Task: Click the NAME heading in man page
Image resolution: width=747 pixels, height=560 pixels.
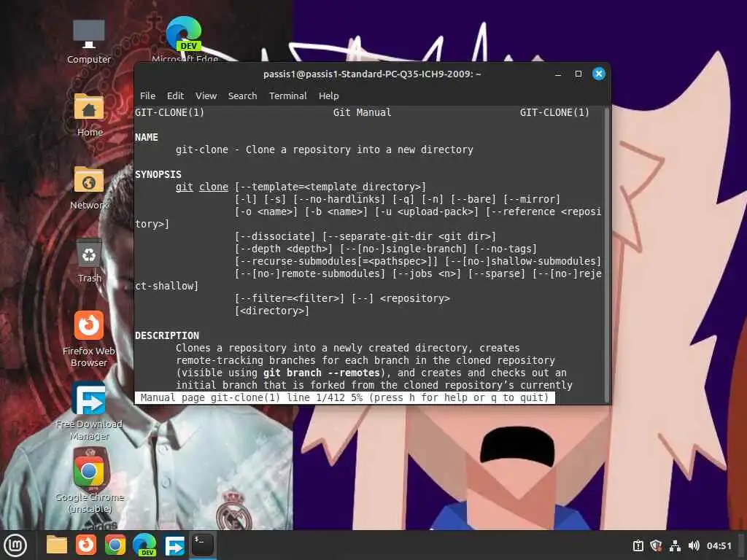Action: (x=146, y=137)
